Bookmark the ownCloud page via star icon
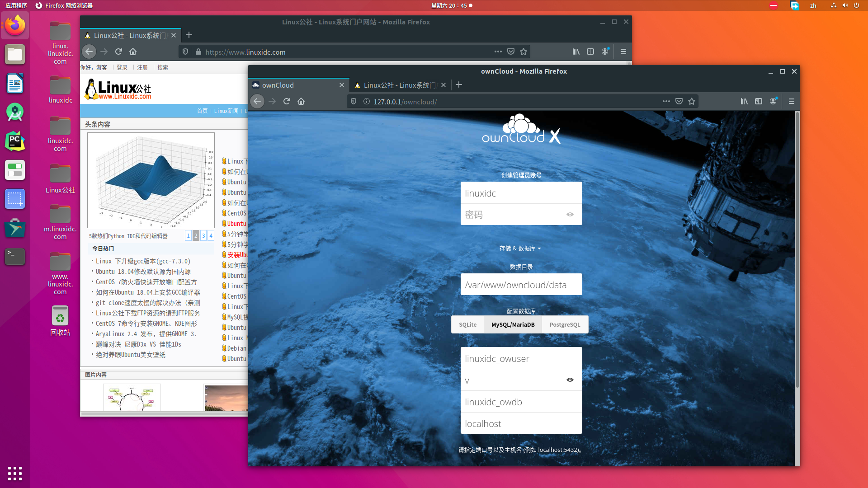The image size is (868, 488). (x=692, y=101)
